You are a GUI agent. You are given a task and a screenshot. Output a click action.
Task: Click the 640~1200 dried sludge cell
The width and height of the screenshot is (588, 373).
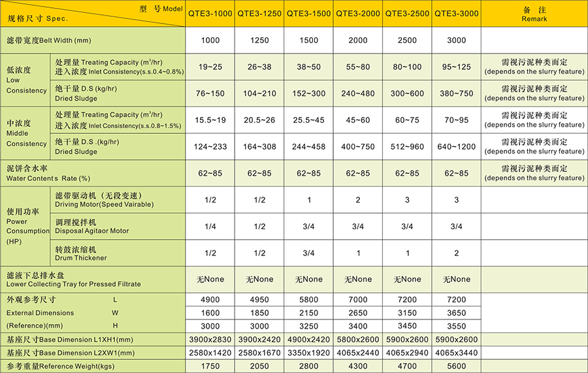(x=456, y=146)
